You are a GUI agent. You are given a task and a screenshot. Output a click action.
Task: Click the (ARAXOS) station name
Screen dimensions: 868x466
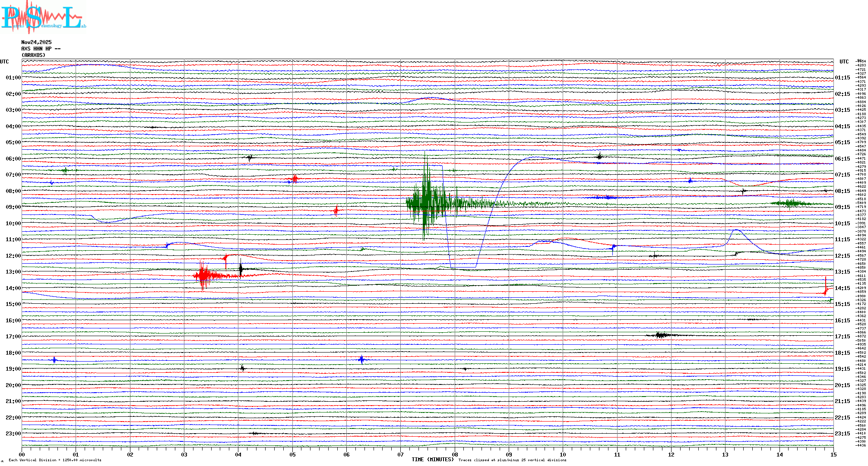tap(33, 55)
